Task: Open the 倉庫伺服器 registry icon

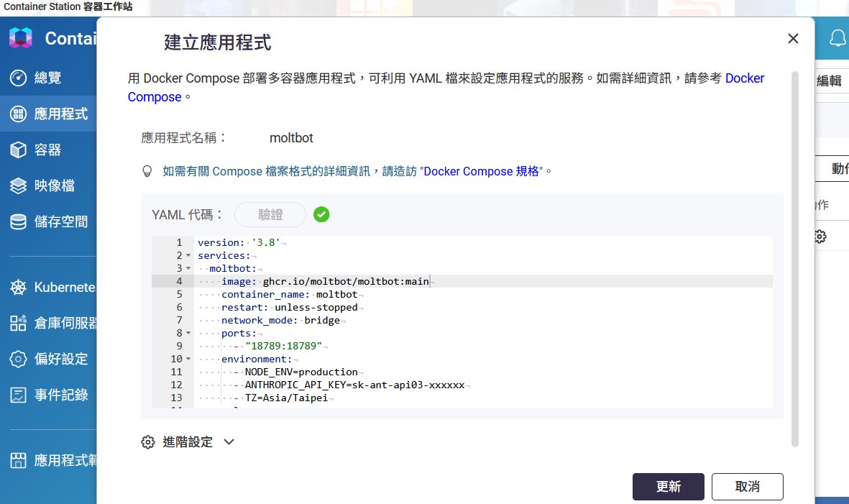Action: pos(19,323)
